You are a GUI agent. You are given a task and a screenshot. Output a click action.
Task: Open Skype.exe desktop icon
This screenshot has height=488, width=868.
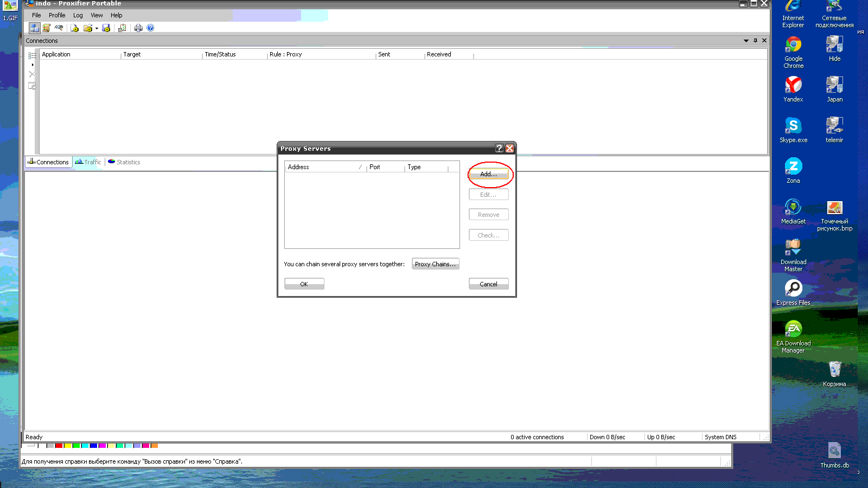793,130
